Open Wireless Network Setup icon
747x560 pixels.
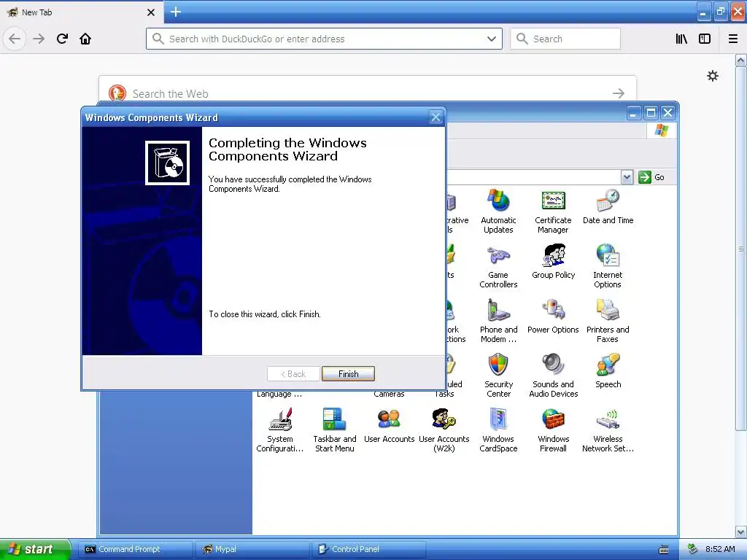pyautogui.click(x=608, y=430)
